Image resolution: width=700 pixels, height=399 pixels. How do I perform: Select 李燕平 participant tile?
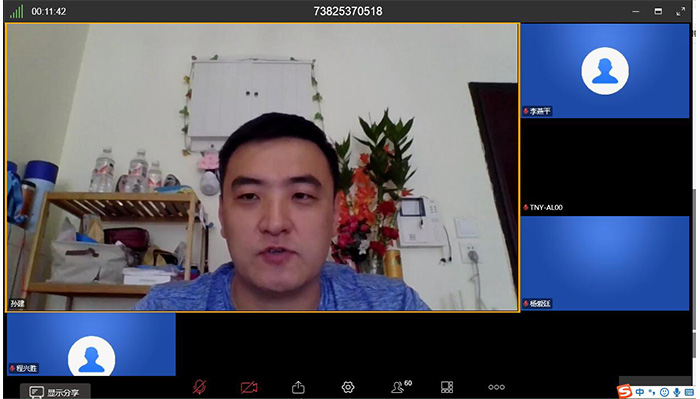point(605,71)
